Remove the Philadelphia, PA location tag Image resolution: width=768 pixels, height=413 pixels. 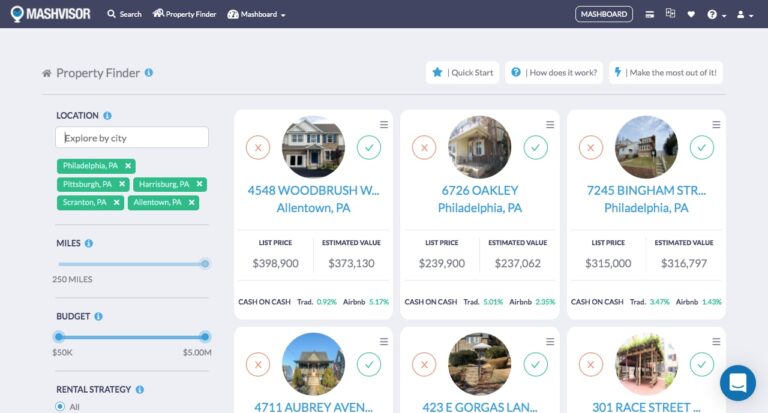[x=129, y=166]
